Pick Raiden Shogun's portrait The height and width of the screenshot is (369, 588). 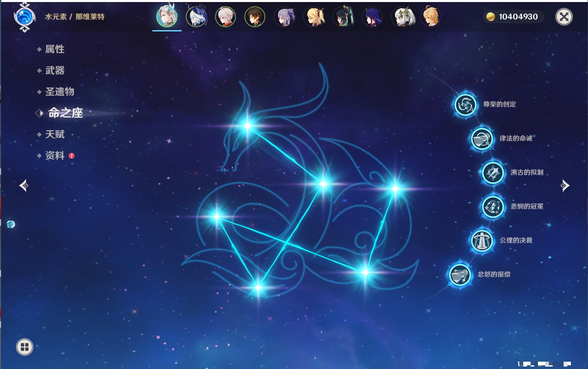pyautogui.click(x=372, y=17)
